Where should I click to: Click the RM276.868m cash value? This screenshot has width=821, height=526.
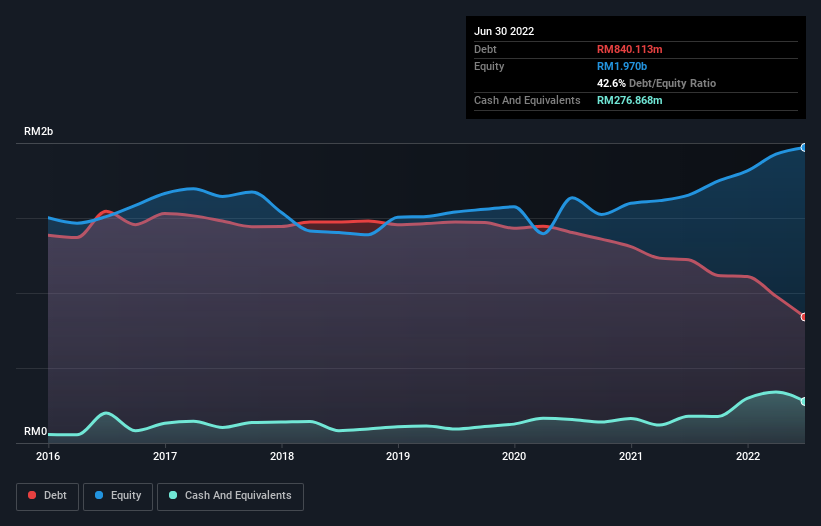629,100
